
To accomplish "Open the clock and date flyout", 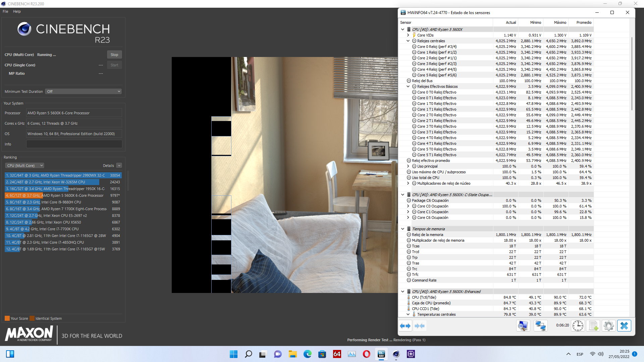I will point(619,354).
